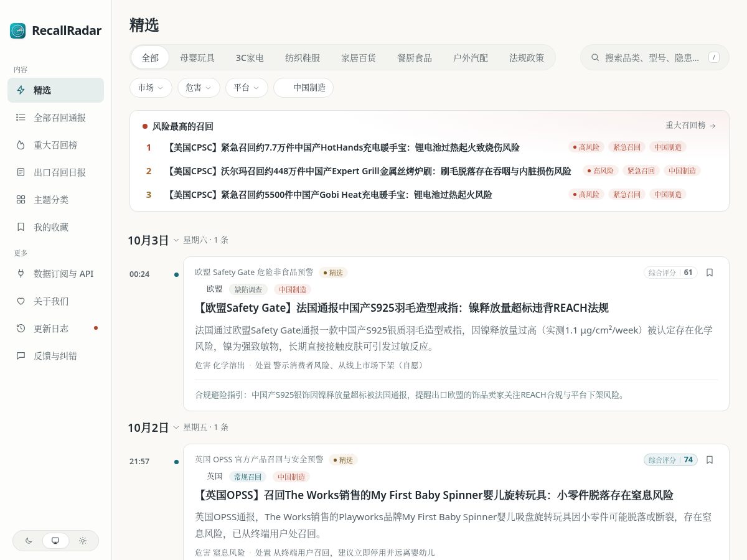Viewport: 747px width, 560px height.
Task: Click the 综合评分 61 score badge
Action: pos(670,273)
